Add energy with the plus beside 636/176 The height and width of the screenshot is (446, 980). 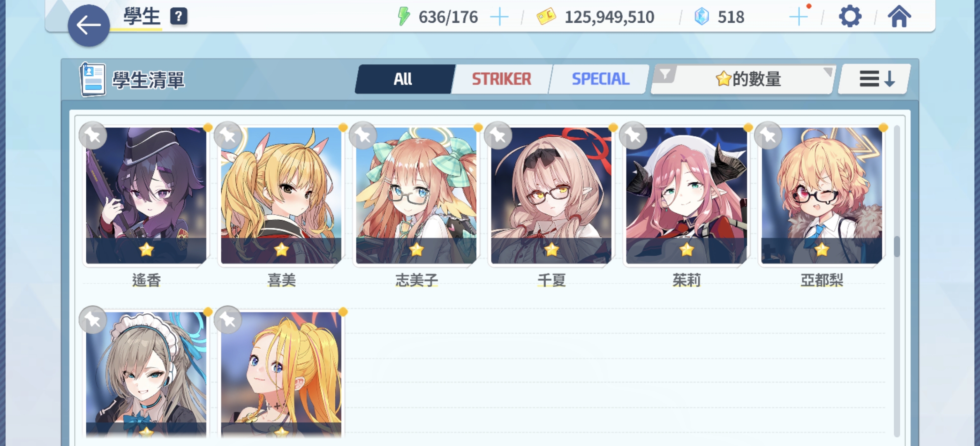pyautogui.click(x=499, y=17)
